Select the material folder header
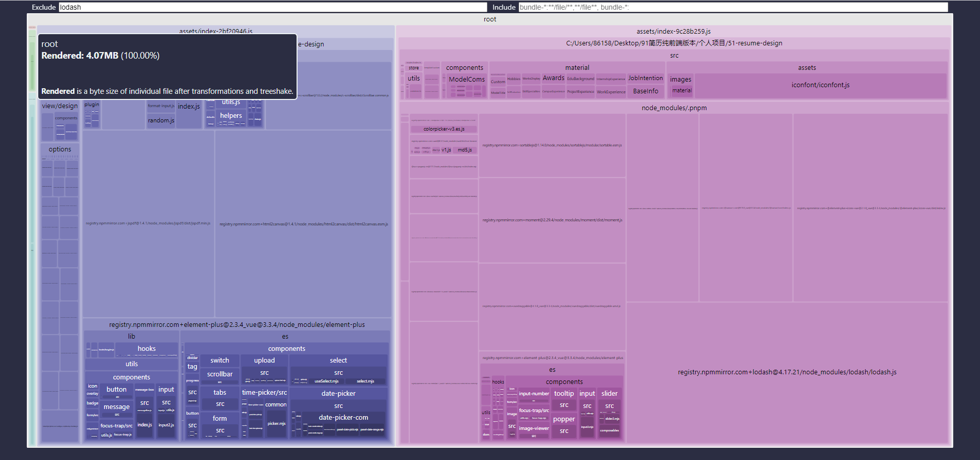This screenshot has height=460, width=980. (x=577, y=68)
